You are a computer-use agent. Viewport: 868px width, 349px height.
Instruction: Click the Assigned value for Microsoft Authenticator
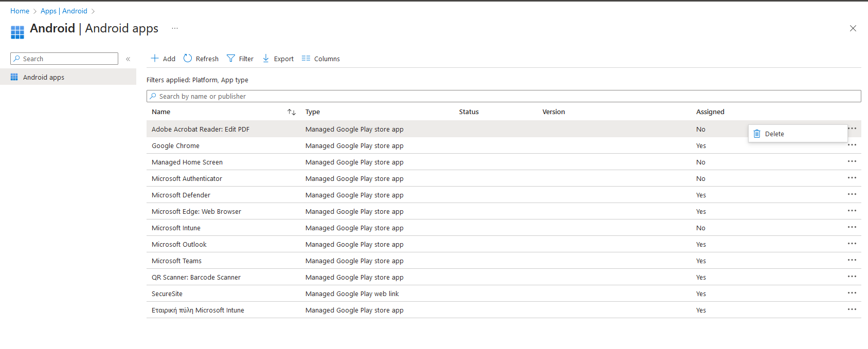click(x=701, y=179)
